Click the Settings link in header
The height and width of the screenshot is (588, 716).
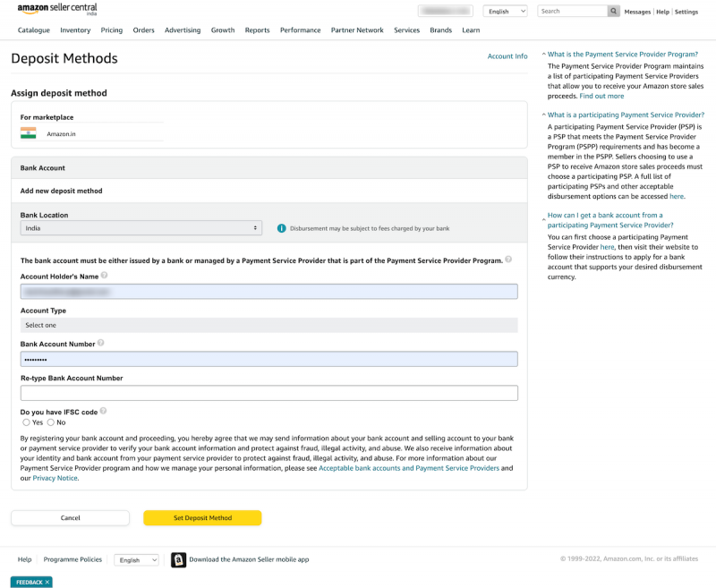coord(686,12)
